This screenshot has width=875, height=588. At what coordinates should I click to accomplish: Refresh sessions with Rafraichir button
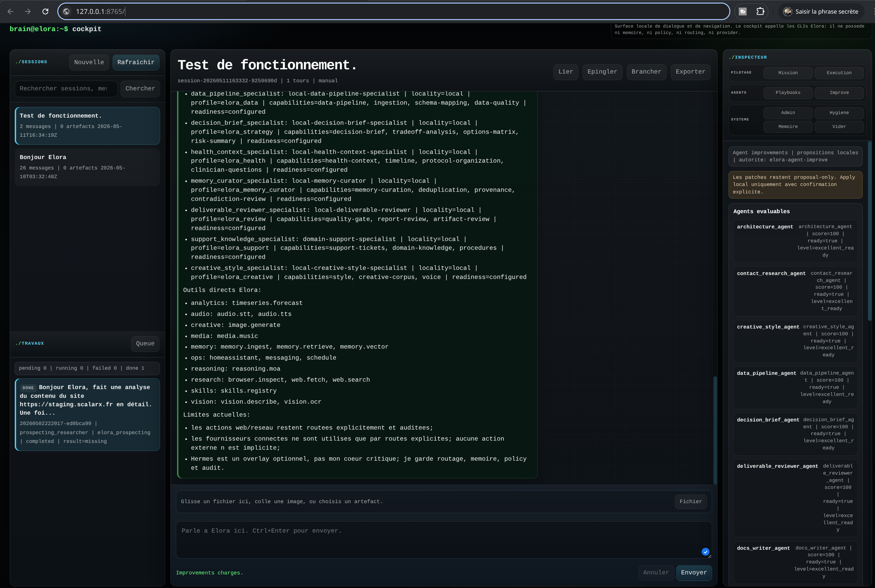click(x=136, y=62)
